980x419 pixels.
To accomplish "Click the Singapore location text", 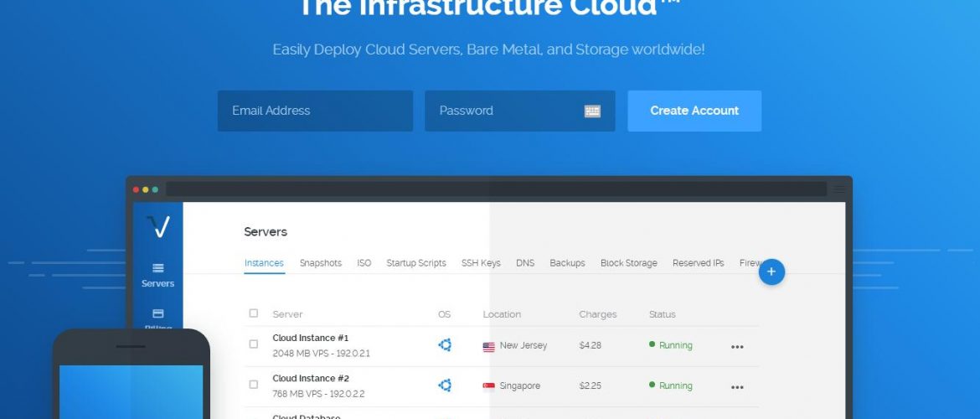I will tap(520, 385).
